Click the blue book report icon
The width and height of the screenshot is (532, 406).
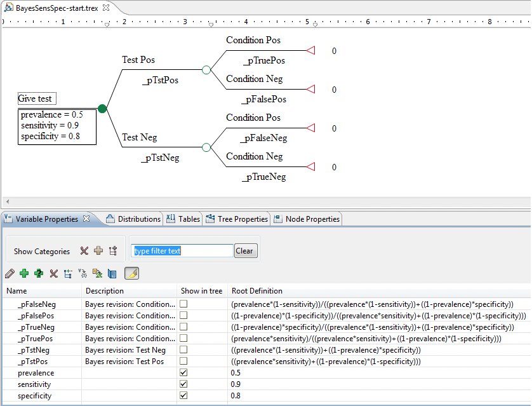click(112, 274)
